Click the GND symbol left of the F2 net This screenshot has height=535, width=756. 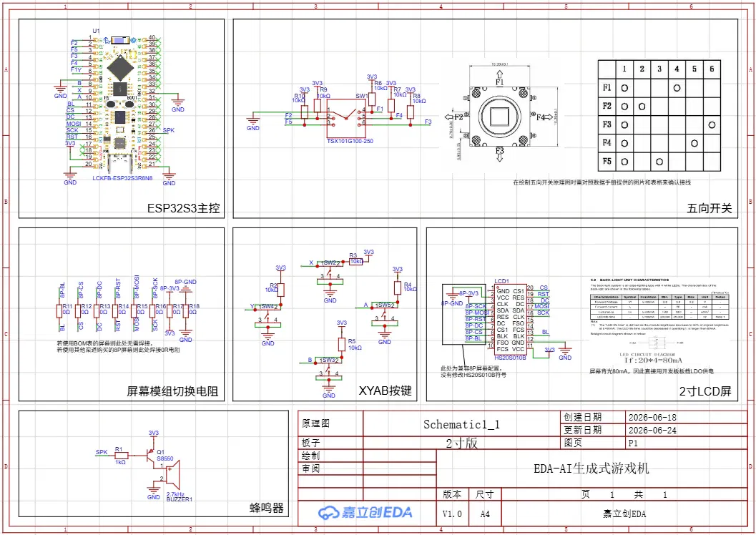(252, 122)
